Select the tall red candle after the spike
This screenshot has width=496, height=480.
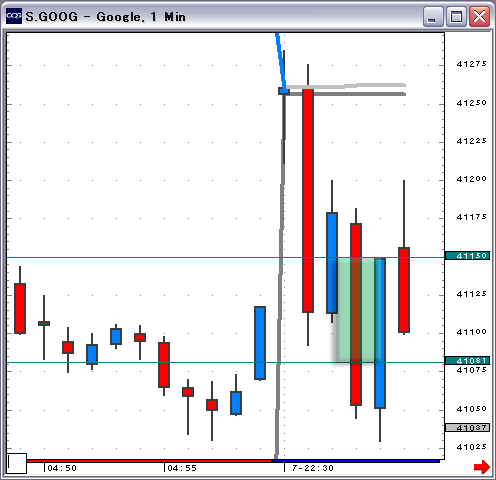[308, 201]
